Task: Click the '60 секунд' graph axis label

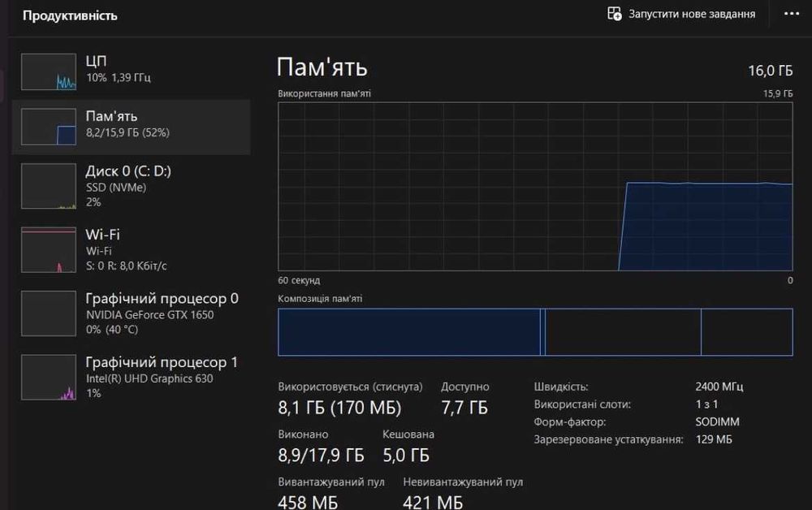Action: [x=299, y=280]
